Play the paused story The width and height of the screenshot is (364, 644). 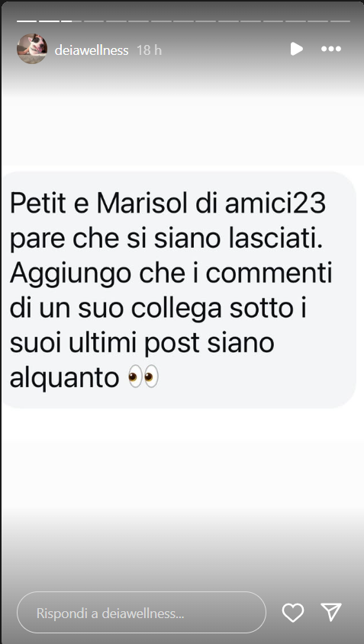(297, 49)
